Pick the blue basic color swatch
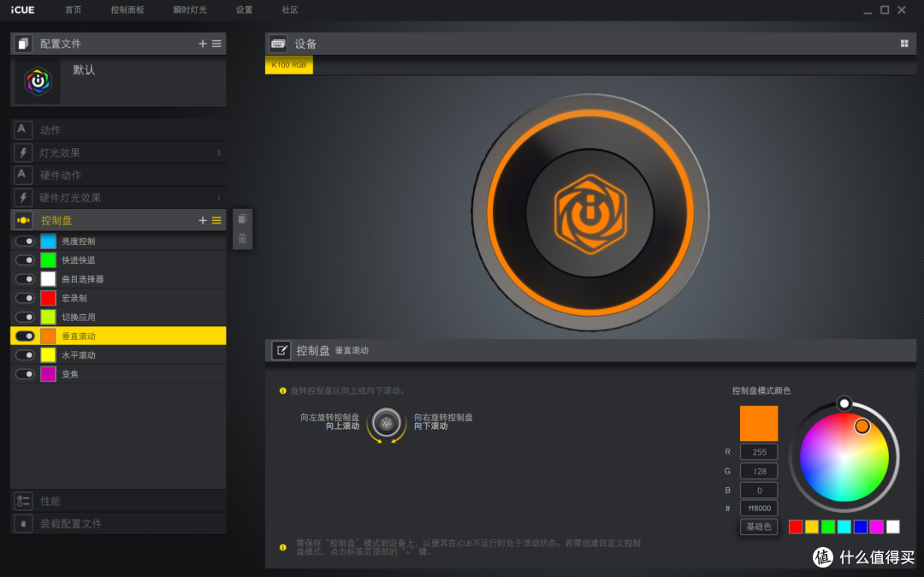This screenshot has height=577, width=924. [x=861, y=526]
